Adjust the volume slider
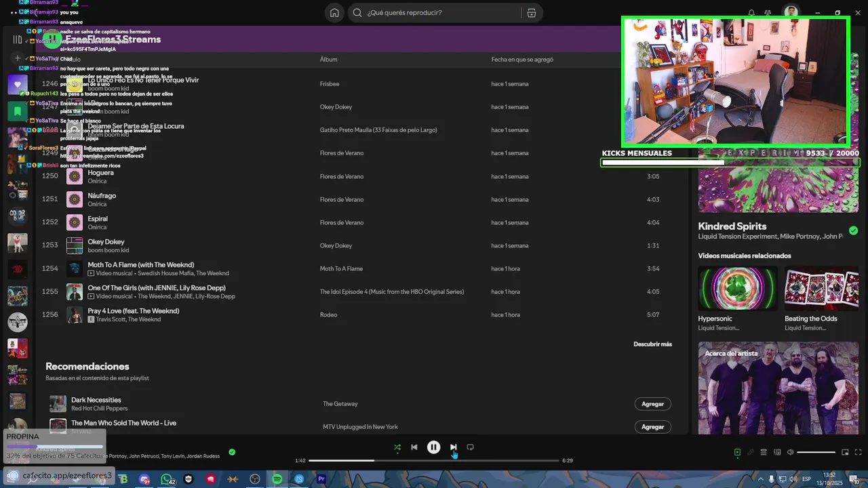The width and height of the screenshot is (868, 488). [x=816, y=452]
